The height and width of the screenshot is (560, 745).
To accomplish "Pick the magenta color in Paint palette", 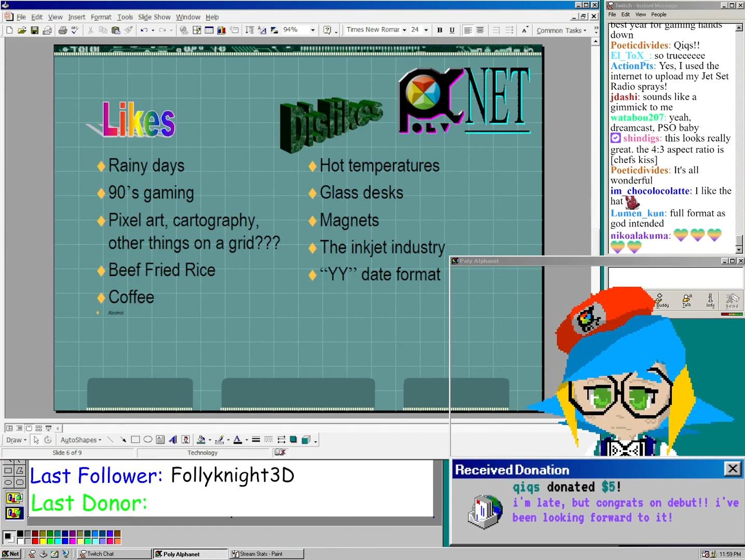I will [x=72, y=541].
